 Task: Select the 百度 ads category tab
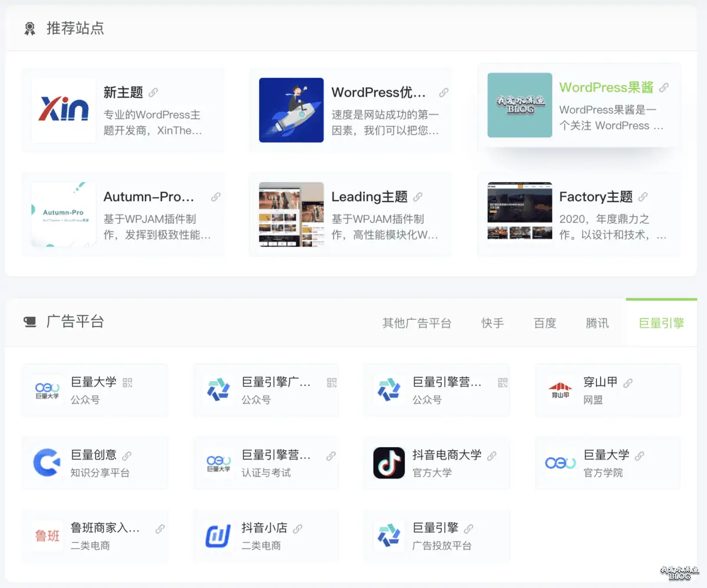544,323
